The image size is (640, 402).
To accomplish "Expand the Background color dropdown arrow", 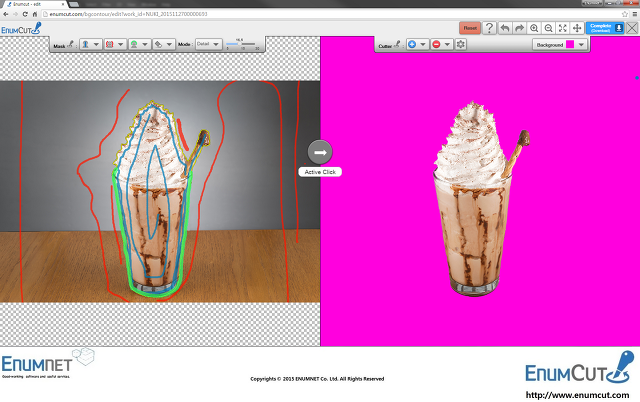I will coord(581,44).
